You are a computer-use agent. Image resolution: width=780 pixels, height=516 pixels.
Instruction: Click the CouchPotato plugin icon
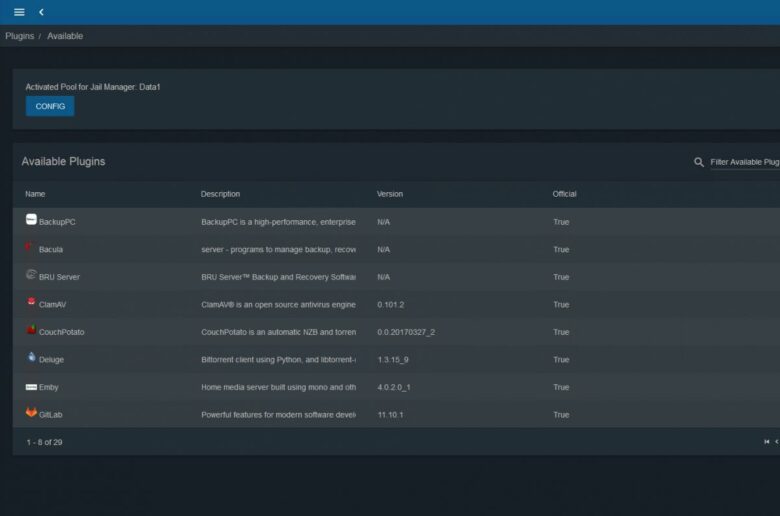point(31,329)
